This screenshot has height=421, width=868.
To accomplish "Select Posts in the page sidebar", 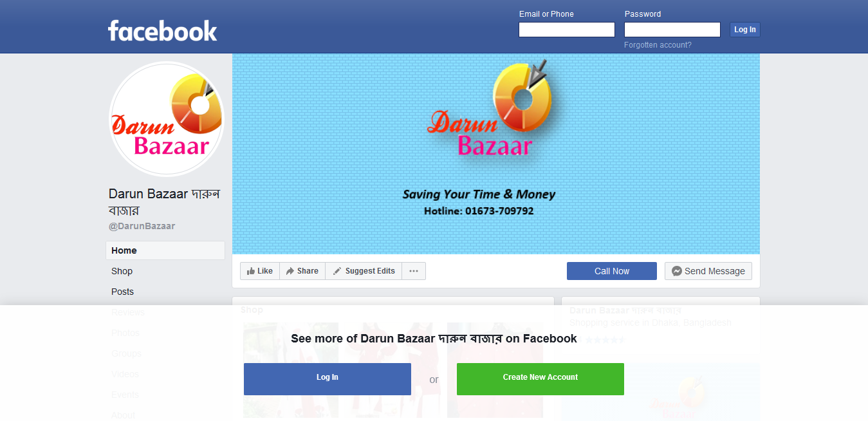I will (x=165, y=292).
